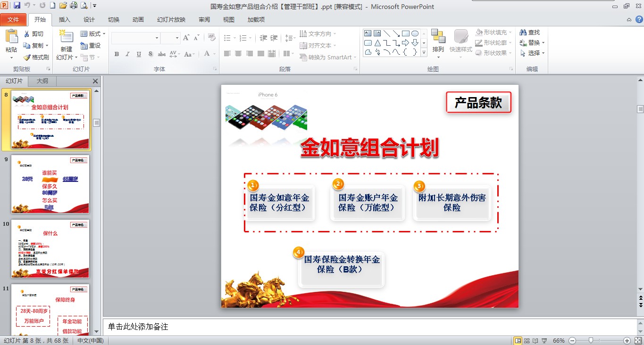The image size is (644, 345).
Task: Switch to the Insert (插入) tab
Action: click(65, 20)
